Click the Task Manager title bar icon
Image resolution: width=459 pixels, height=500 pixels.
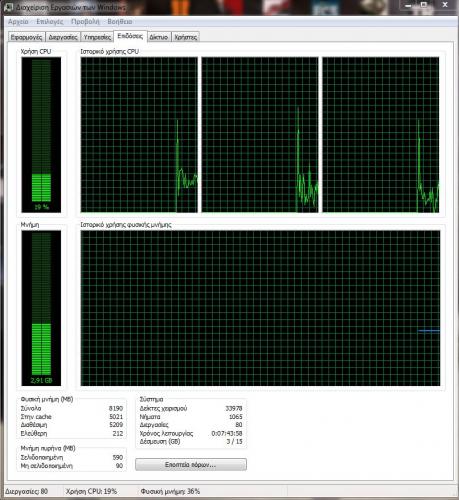[x=9, y=7]
